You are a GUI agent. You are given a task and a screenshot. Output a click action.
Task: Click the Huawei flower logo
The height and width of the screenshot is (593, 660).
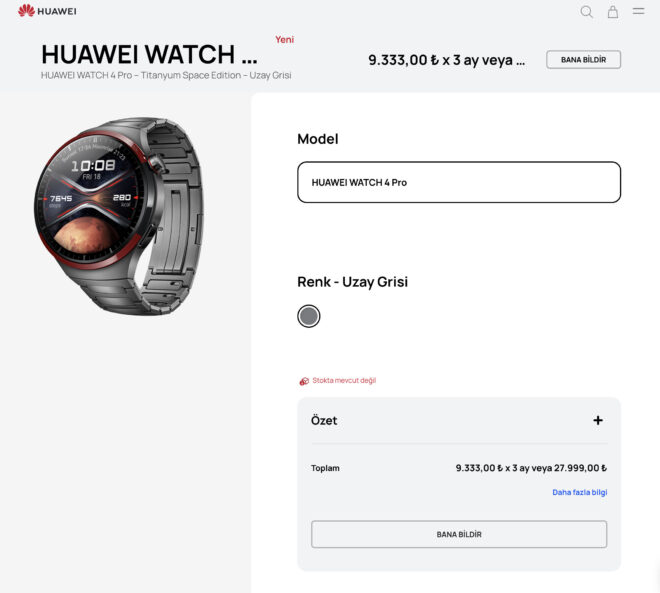click(x=26, y=11)
